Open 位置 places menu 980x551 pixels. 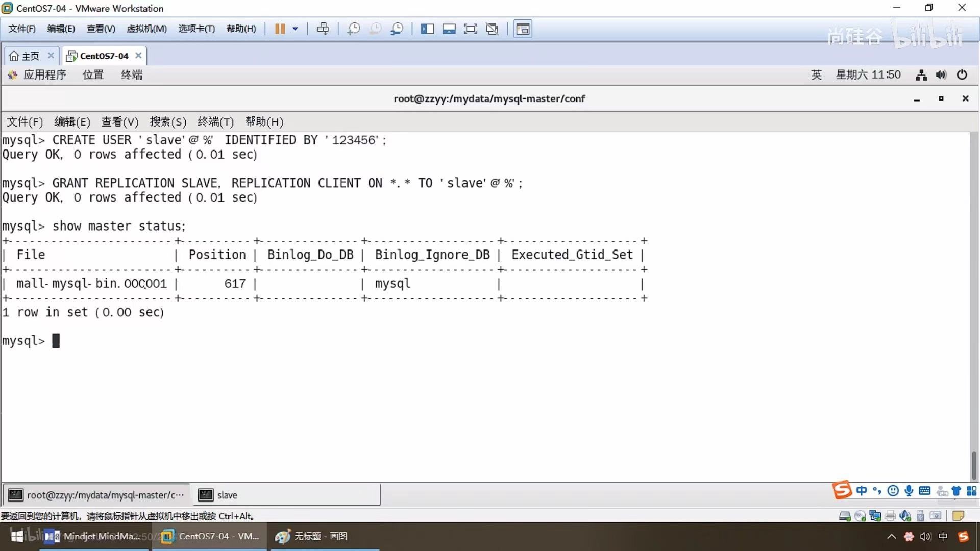(93, 75)
